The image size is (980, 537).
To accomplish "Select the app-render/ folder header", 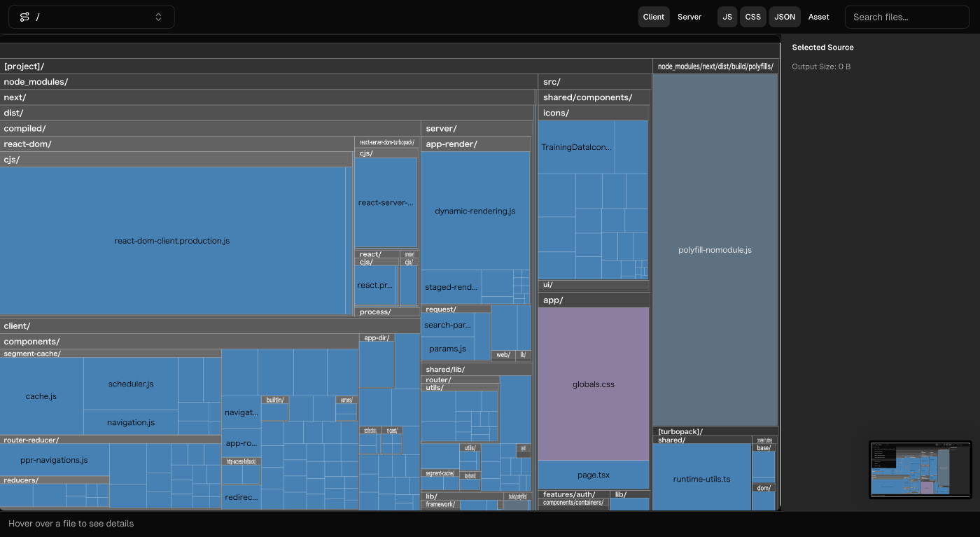I will tap(476, 144).
